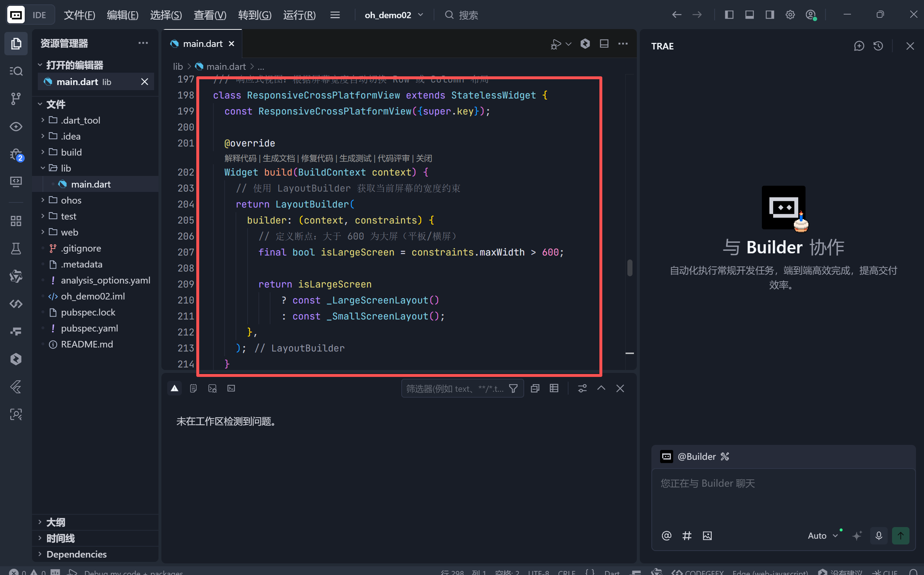Click the microphone voice input icon
Screen dimensions: 924x575
point(878,535)
